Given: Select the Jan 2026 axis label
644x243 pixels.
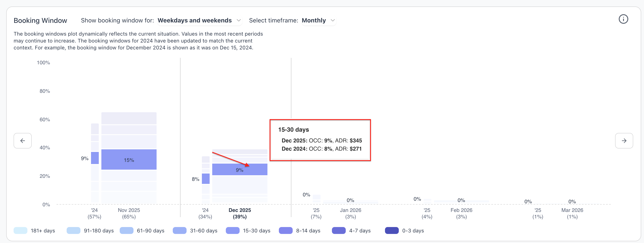Looking at the screenshot, I should coord(350,210).
